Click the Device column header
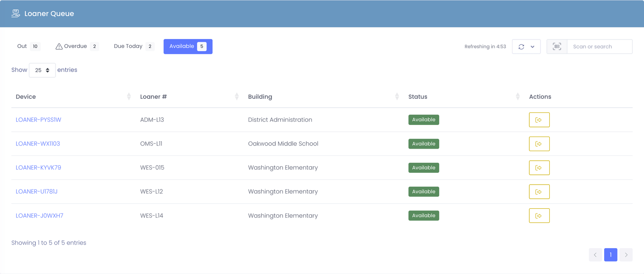This screenshot has width=644, height=274. [x=26, y=97]
